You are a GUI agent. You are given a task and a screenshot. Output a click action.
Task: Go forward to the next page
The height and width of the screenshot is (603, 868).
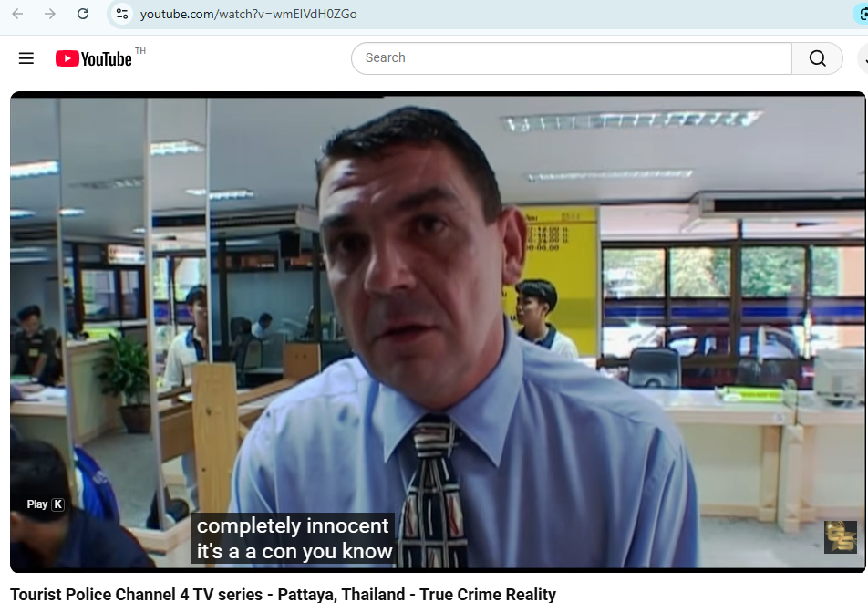(50, 14)
